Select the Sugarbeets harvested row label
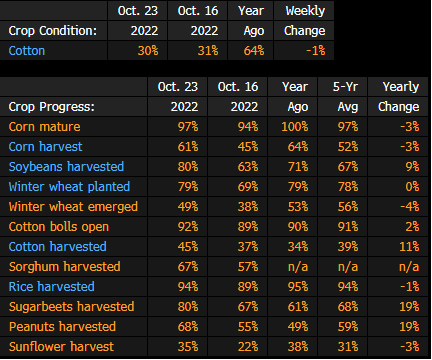 pos(72,307)
